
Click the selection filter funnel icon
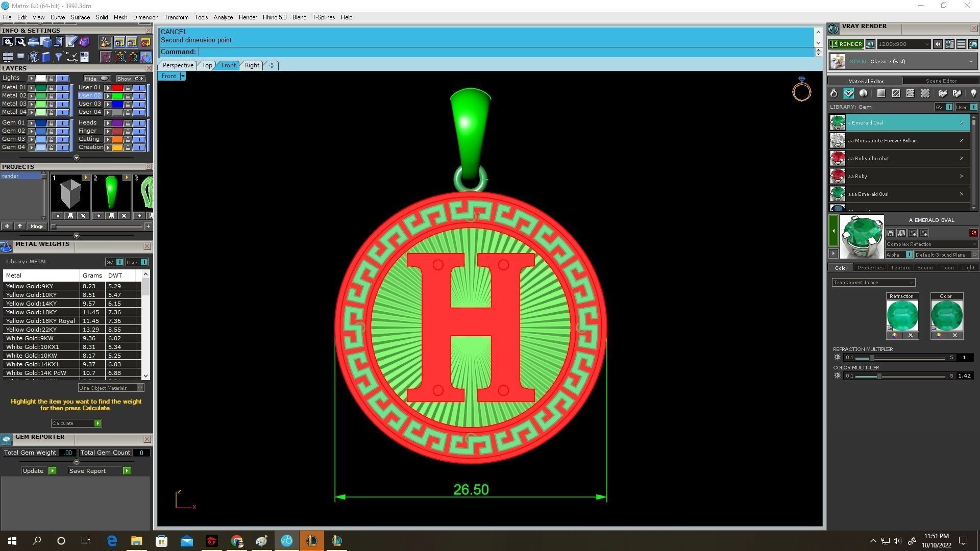(58, 57)
